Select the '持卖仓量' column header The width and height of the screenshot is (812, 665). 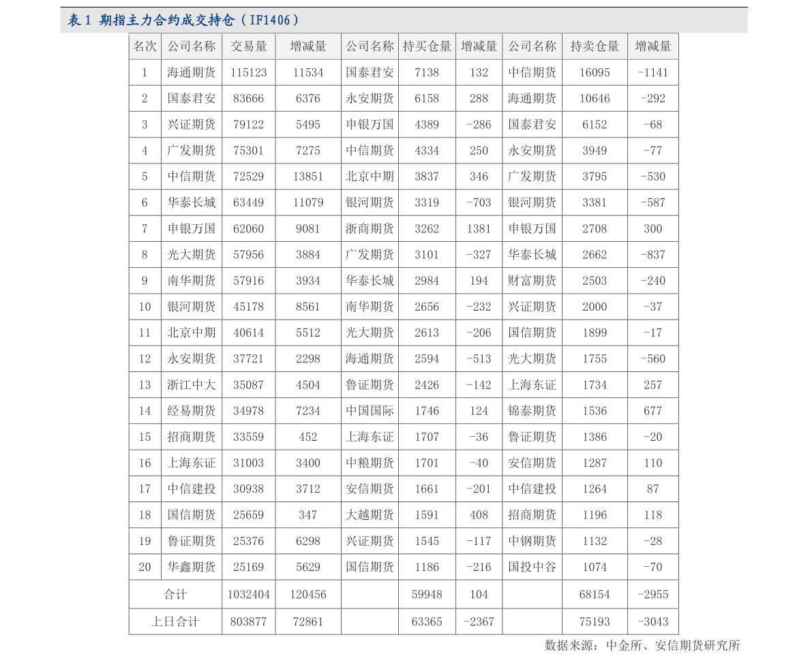coord(595,46)
